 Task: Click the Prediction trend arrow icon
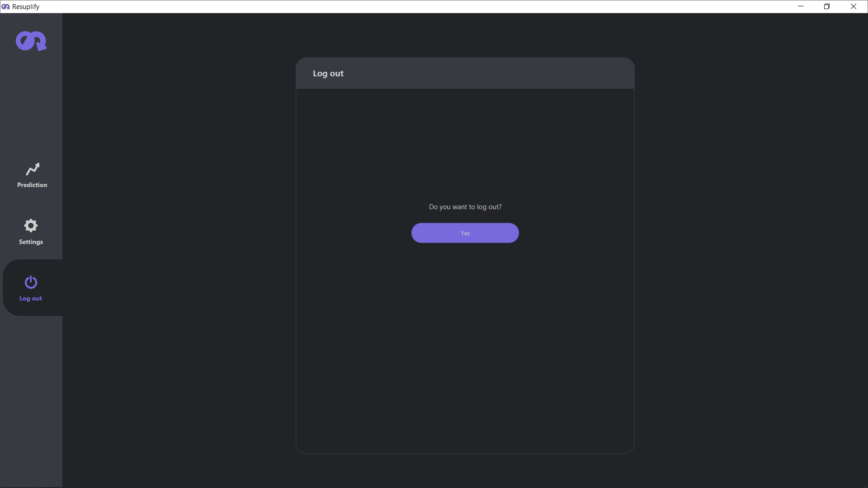coord(33,169)
